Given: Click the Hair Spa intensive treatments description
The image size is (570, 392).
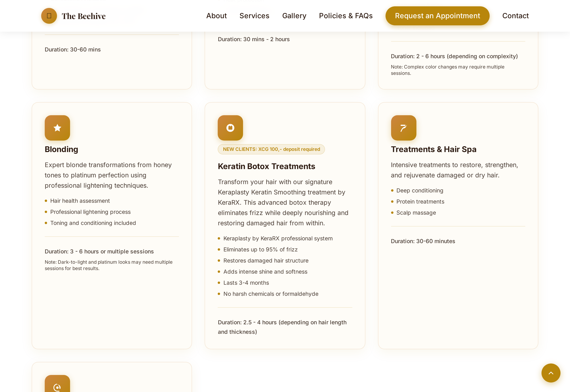Looking at the screenshot, I should click(x=454, y=170).
